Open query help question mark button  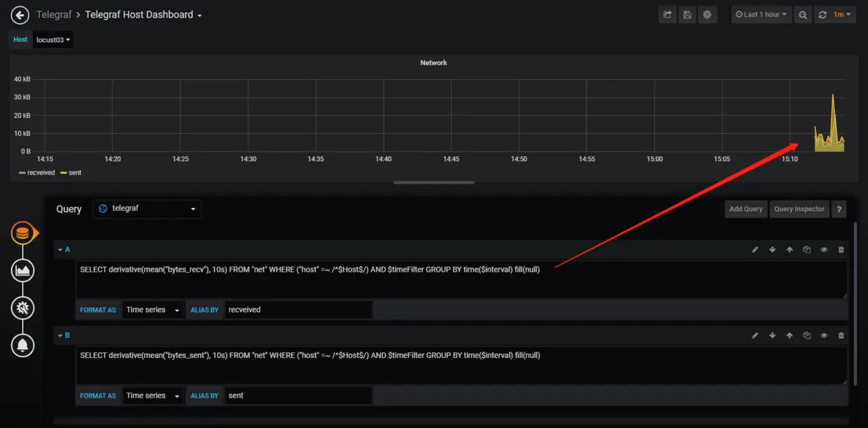(x=839, y=209)
